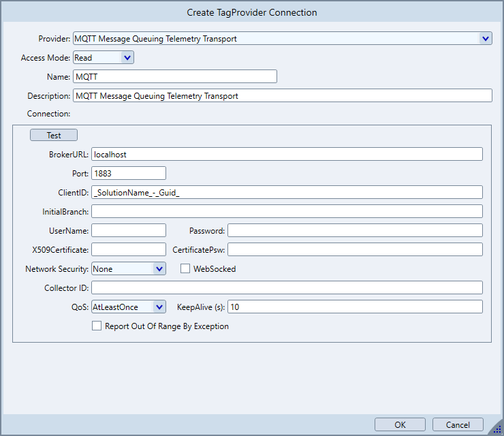Enable the WebSocked checkbox
Image resolution: width=504 pixels, height=436 pixels.
coord(185,269)
